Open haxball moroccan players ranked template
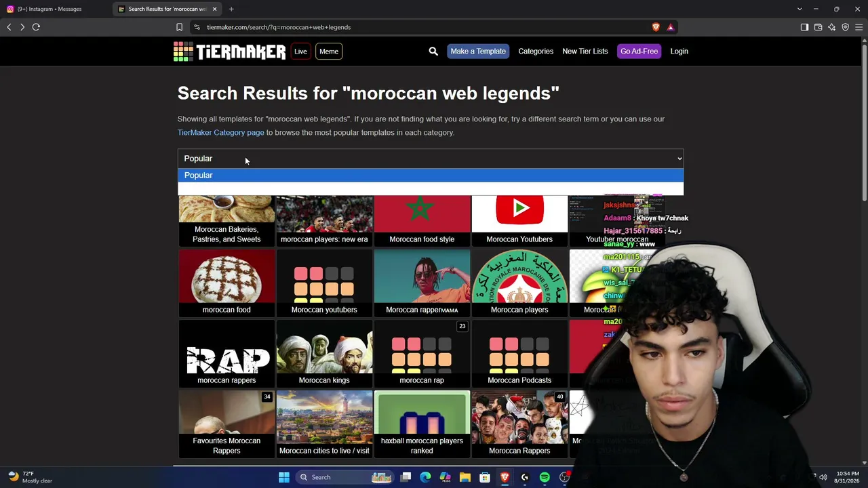The width and height of the screenshot is (868, 488). [x=422, y=424]
